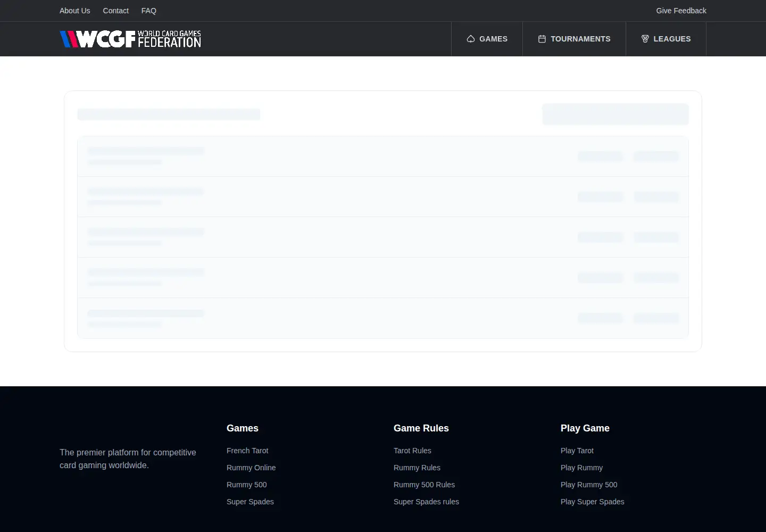Viewport: 766px width, 532px height.
Task: Click Give Feedback in the top bar
Action: click(681, 11)
